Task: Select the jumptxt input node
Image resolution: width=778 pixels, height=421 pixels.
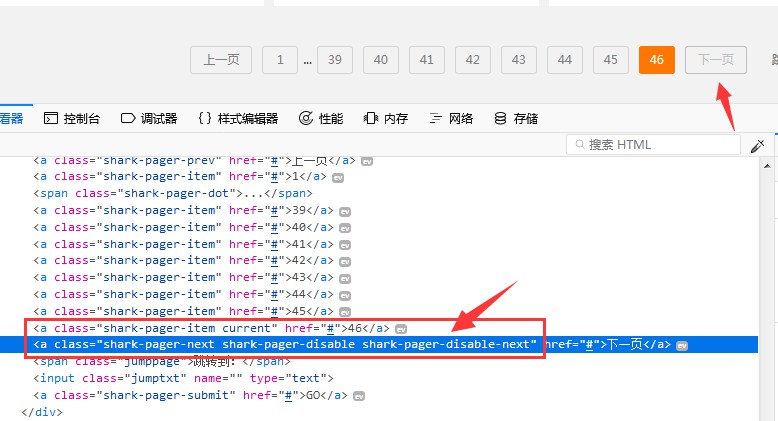Action: click(x=184, y=378)
